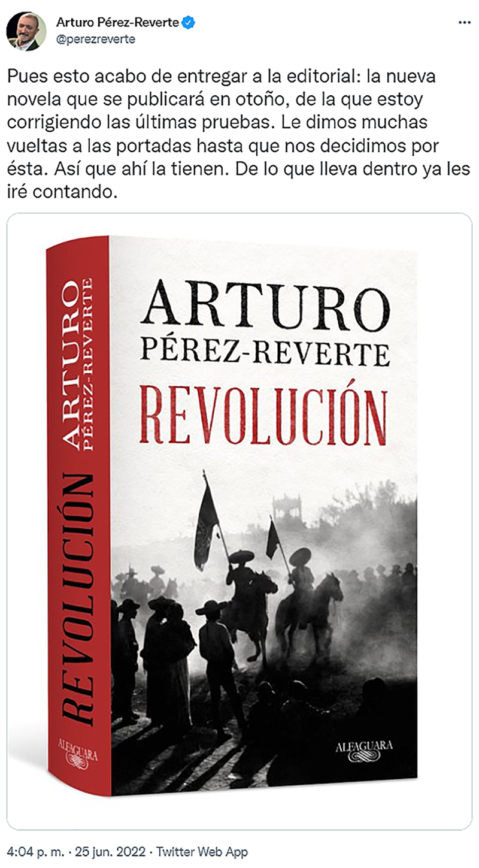Image resolution: width=479 pixels, height=868 pixels.
Task: Open Arturo Pérez-Reverte's profile avatar
Action: point(26,31)
